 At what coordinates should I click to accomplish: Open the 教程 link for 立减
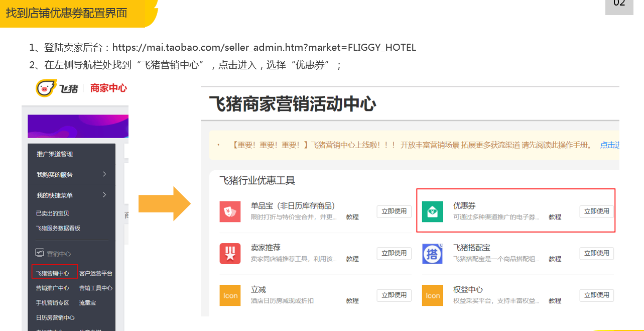point(352,301)
